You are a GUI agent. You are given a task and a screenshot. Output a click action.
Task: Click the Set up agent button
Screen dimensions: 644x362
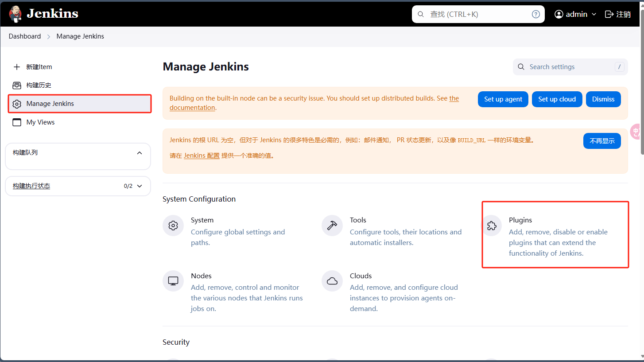(x=503, y=99)
